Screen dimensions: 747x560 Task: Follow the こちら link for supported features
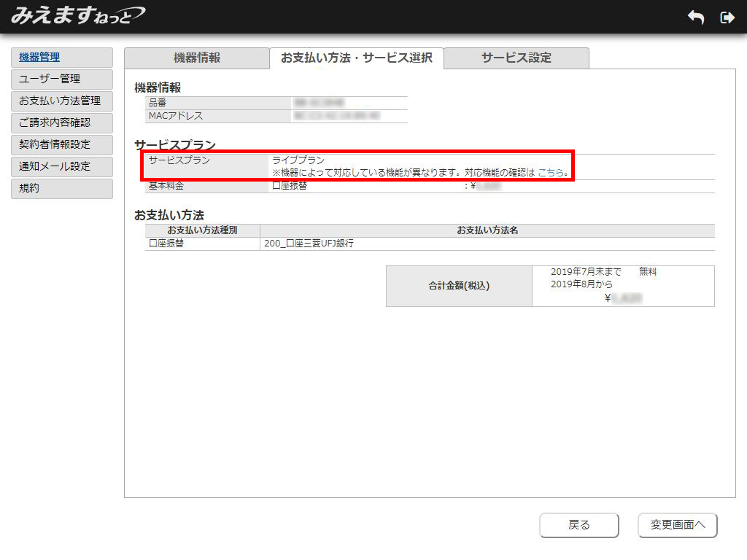pyautogui.click(x=551, y=173)
